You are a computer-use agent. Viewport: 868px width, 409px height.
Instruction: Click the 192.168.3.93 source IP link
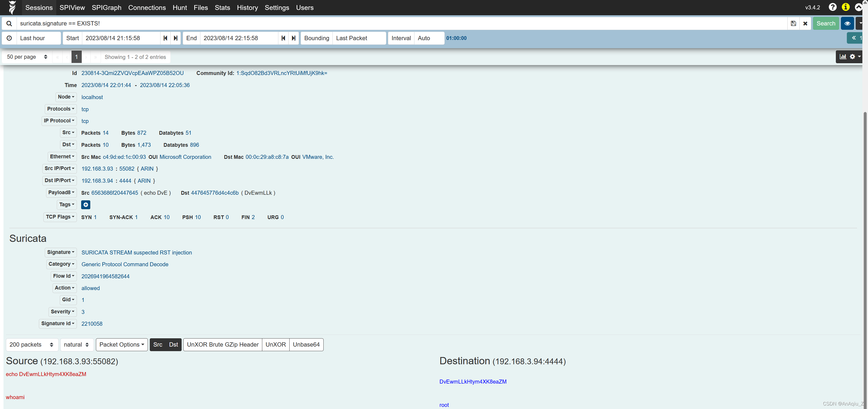pyautogui.click(x=97, y=168)
